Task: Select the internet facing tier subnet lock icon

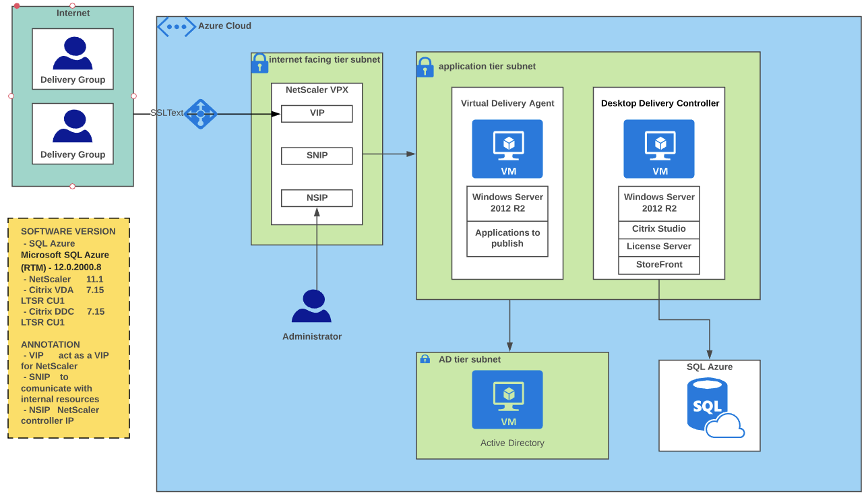Action: point(259,63)
